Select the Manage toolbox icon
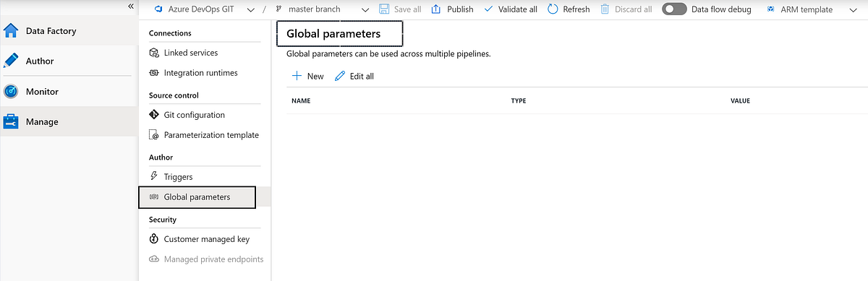This screenshot has width=868, height=281. (11, 122)
